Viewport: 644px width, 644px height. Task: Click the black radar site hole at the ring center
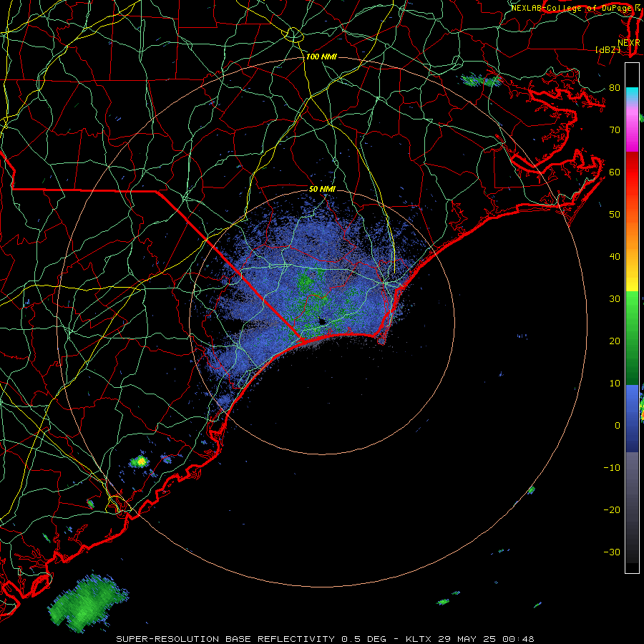coord(322,321)
